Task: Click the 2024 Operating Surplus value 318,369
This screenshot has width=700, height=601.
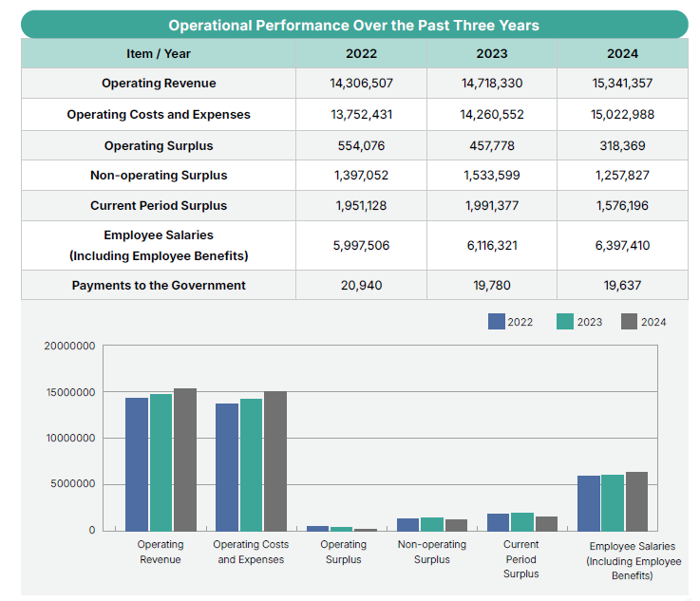Action: (x=622, y=145)
